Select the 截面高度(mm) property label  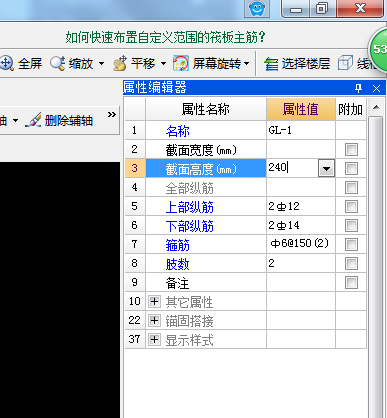(201, 169)
